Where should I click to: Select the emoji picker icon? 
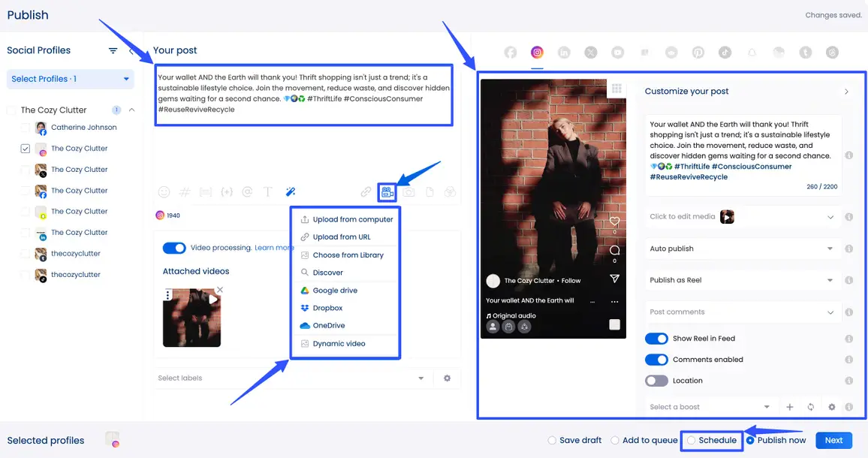tap(164, 191)
